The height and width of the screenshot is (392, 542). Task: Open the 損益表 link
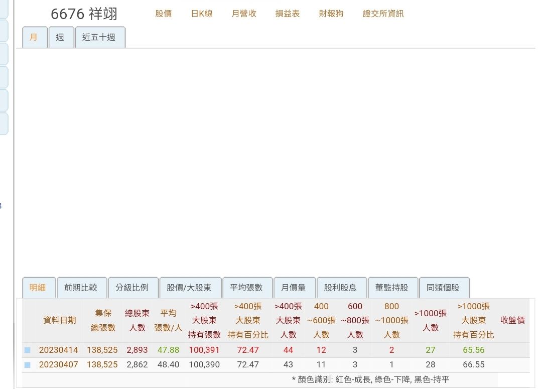pyautogui.click(x=288, y=14)
